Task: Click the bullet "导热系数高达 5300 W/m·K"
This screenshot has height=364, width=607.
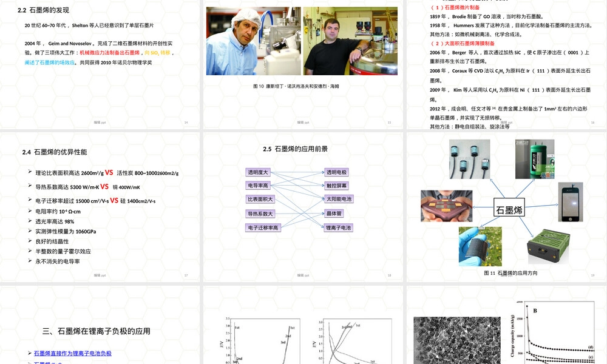Action: 67,187
